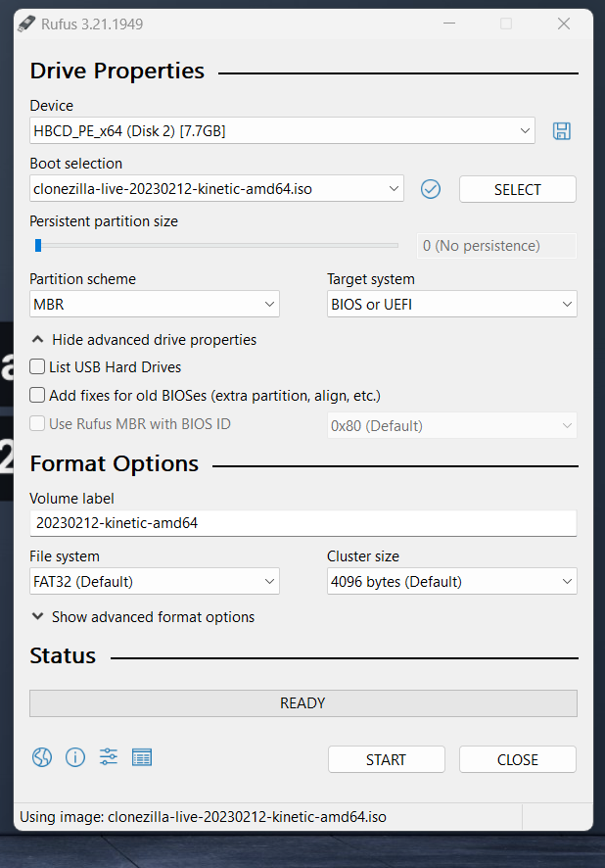Viewport: 605px width, 868px height.
Task: Click the START button
Action: pyautogui.click(x=386, y=759)
